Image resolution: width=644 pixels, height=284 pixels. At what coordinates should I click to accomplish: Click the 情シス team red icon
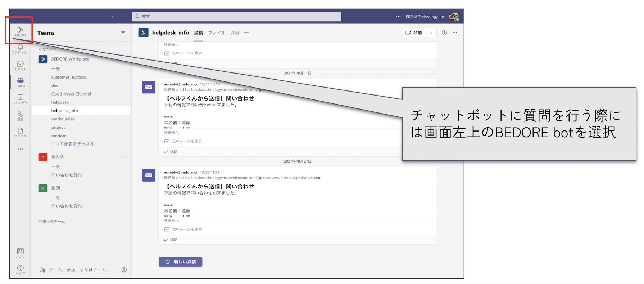[x=43, y=157]
